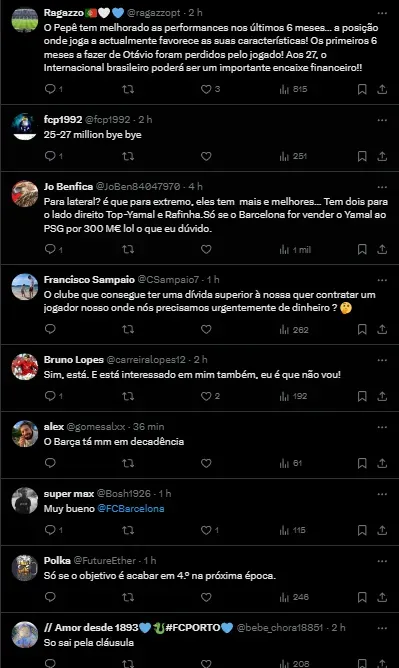
Task: Open the @carreiralopes12 handle
Action: click(x=146, y=360)
